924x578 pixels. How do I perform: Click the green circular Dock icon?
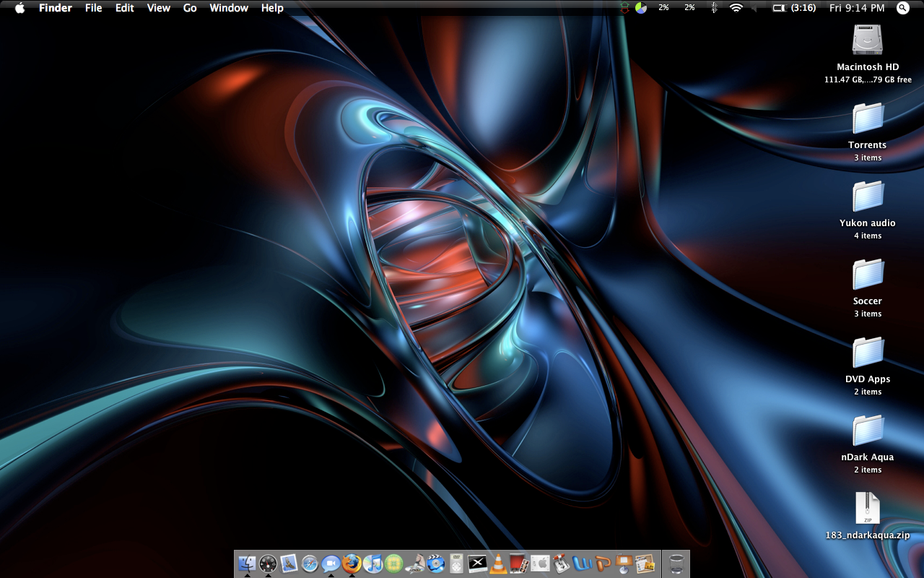point(393,563)
